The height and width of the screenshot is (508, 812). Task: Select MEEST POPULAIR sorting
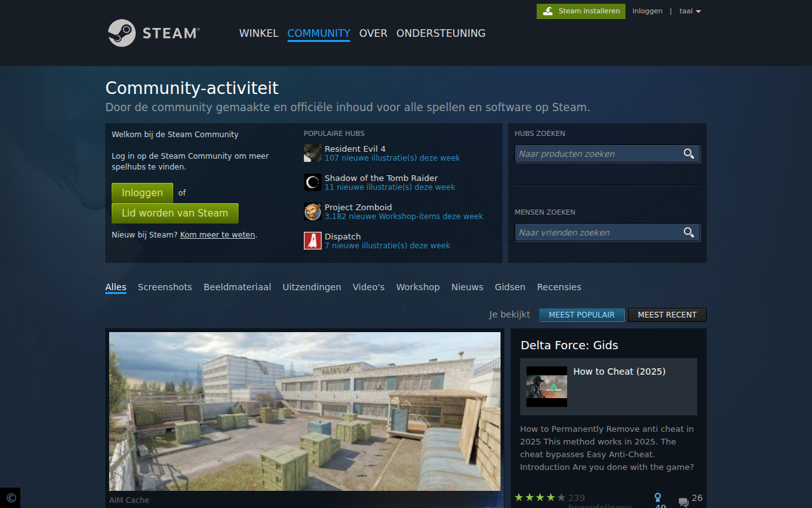tap(582, 315)
